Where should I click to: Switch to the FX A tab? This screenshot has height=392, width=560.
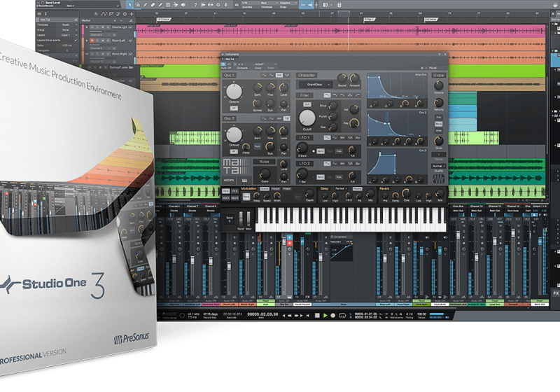(225, 191)
